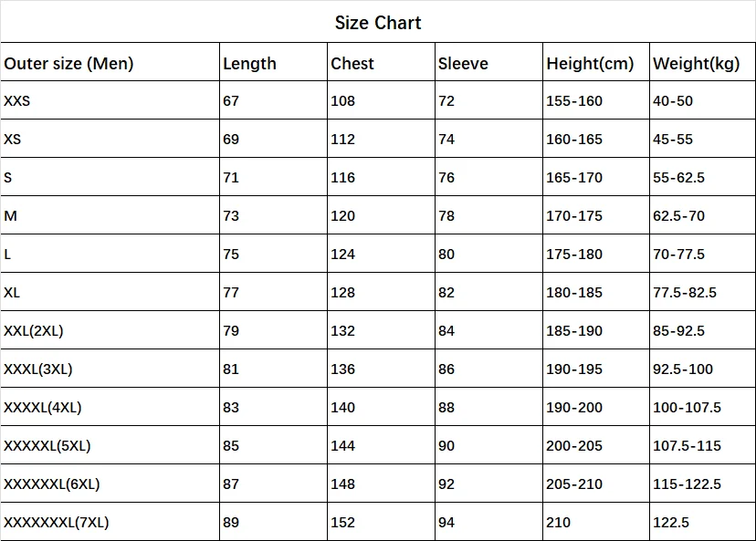Click length value 85 cell

click(231, 445)
